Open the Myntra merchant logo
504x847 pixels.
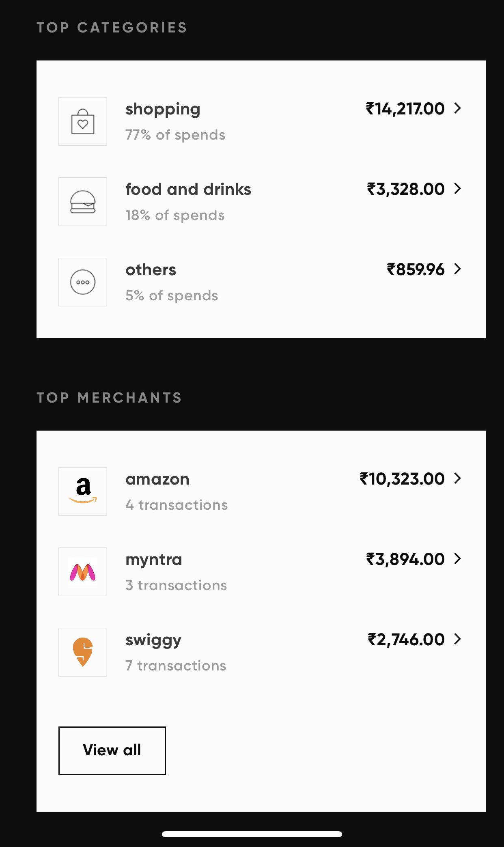(x=83, y=572)
